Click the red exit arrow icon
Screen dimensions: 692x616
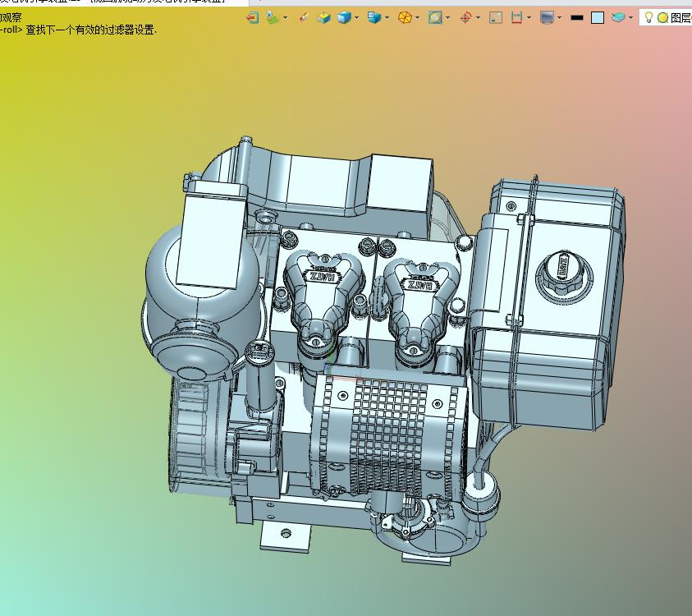click(253, 18)
